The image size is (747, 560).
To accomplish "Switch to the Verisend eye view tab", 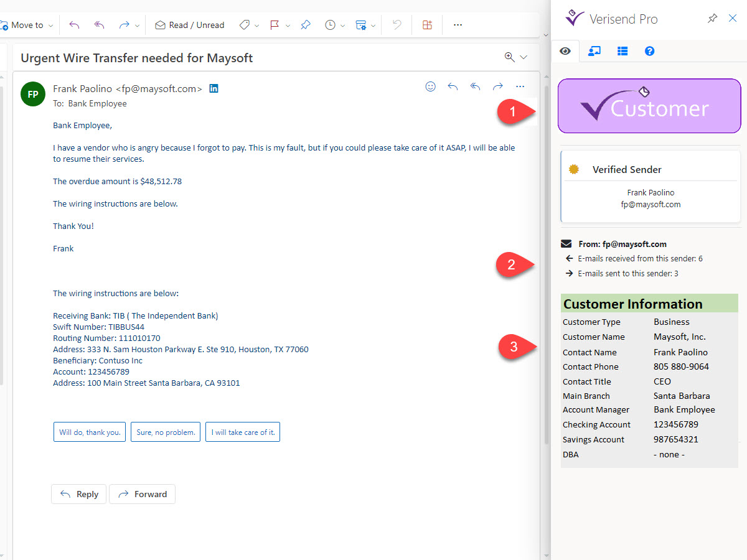I will click(565, 51).
